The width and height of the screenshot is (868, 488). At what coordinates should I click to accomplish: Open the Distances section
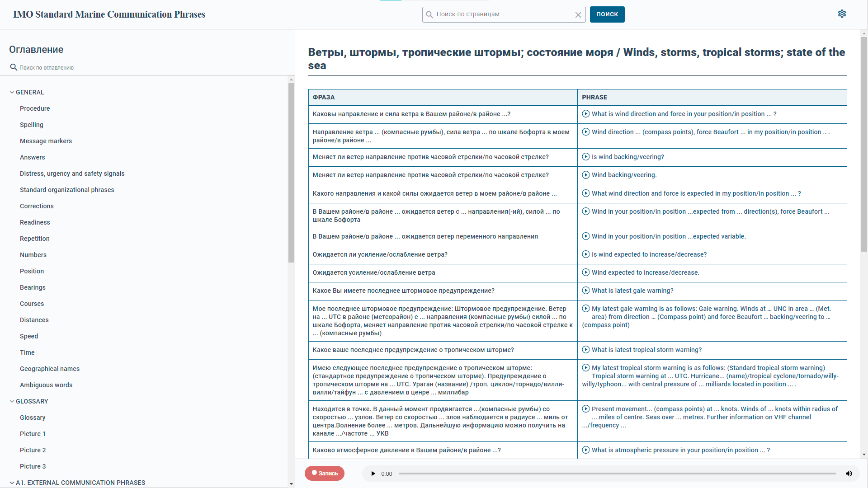[x=34, y=320]
